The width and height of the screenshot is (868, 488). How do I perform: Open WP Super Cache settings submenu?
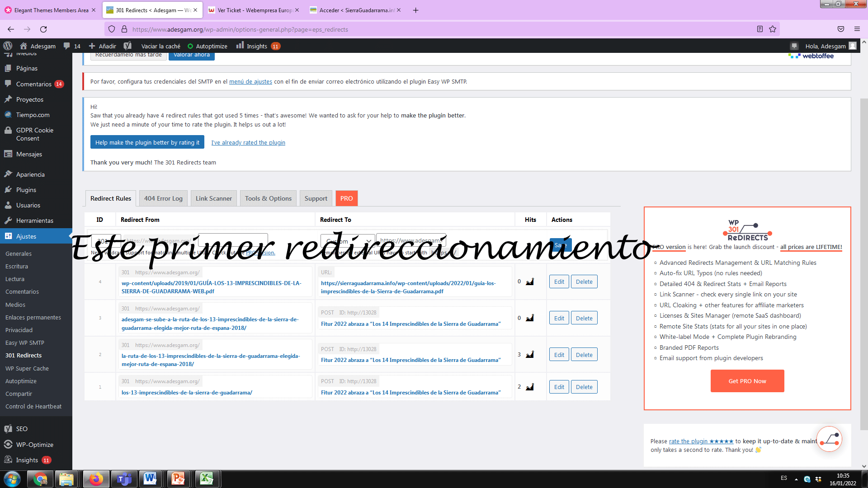click(27, 369)
